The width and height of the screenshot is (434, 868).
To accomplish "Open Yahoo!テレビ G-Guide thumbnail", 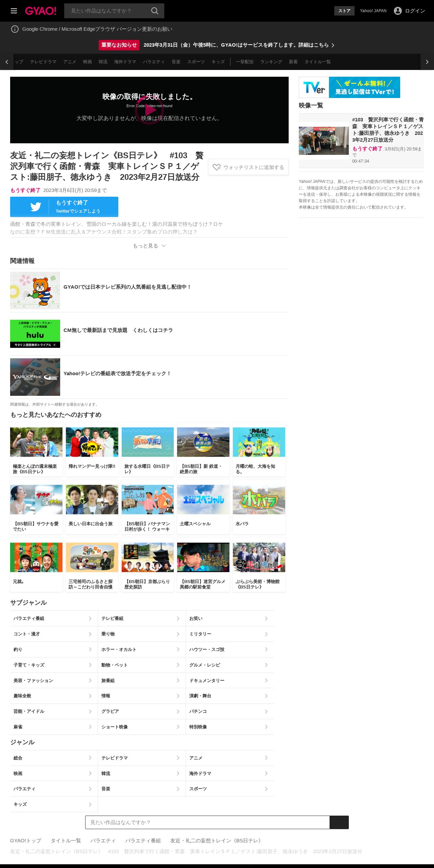I will pos(35,377).
